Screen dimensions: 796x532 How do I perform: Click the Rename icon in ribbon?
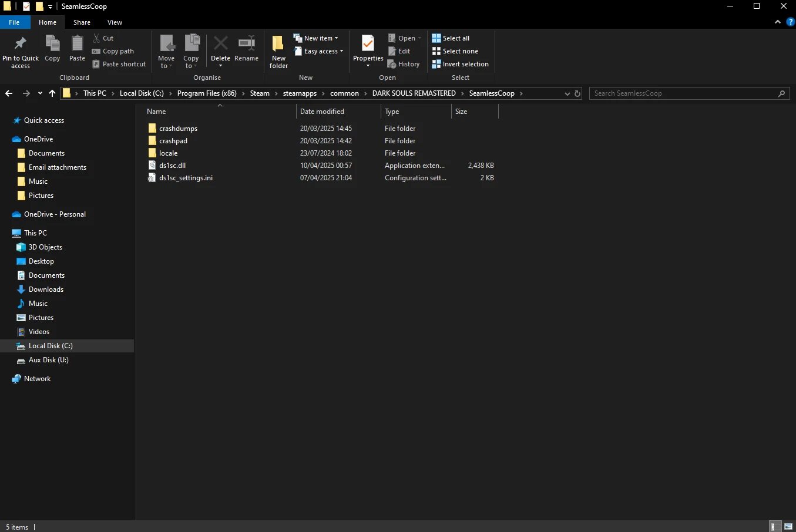[246, 45]
